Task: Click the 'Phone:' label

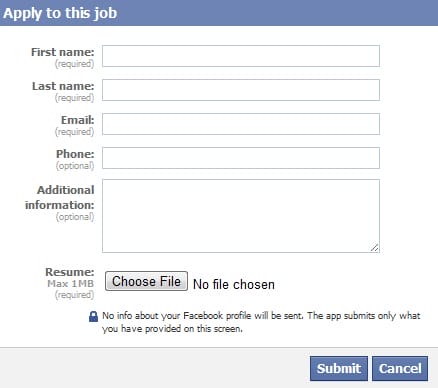Action: [75, 154]
